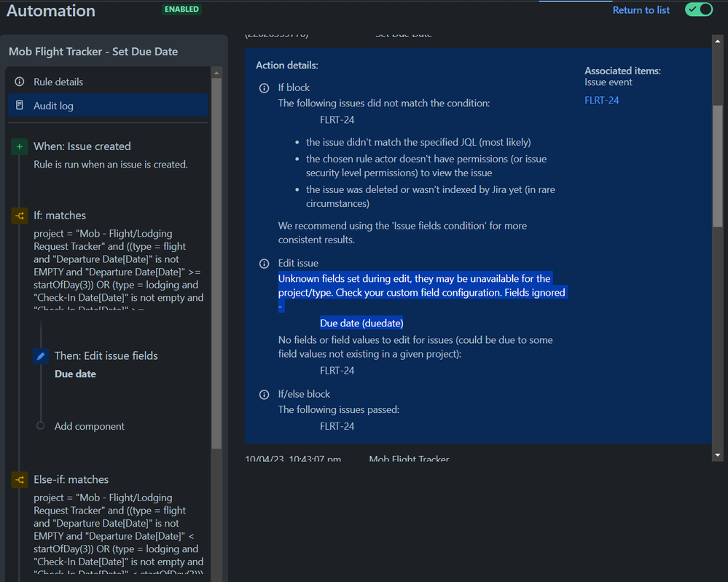
Task: Select the When: Issue created trigger
Action: [x=82, y=146]
